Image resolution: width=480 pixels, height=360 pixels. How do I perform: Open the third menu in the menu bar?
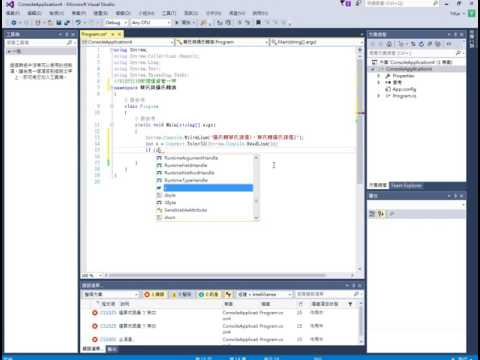[x=56, y=13]
